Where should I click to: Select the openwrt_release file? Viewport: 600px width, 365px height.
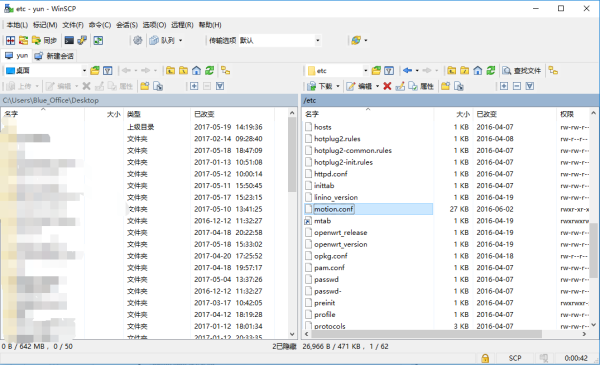[x=341, y=233]
